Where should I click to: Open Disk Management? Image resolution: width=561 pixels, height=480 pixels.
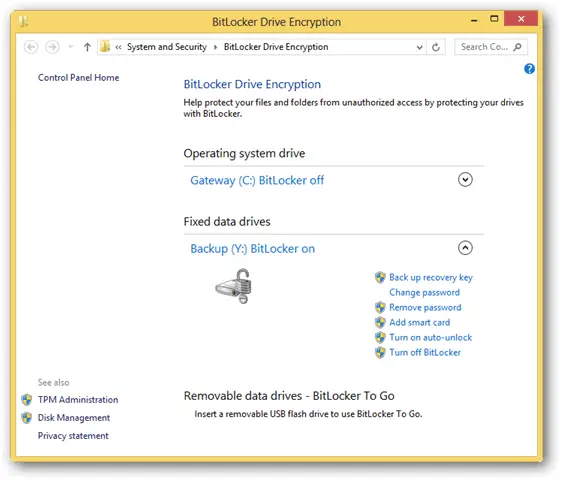click(74, 418)
